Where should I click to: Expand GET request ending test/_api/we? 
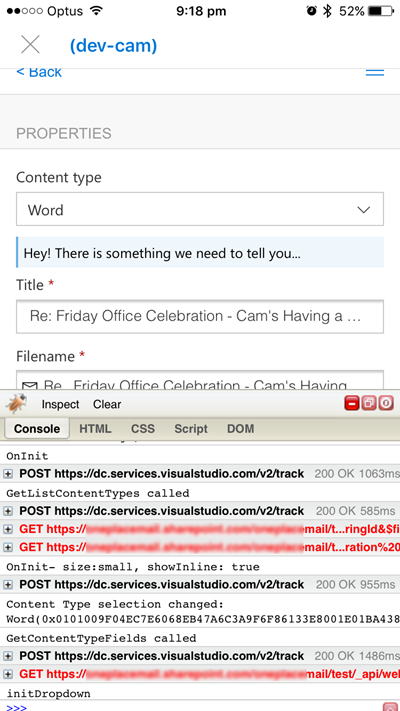pos(8,674)
